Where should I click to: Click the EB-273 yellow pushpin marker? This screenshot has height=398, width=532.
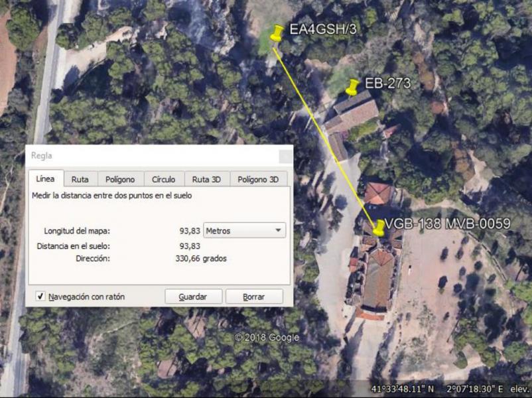[x=353, y=86]
